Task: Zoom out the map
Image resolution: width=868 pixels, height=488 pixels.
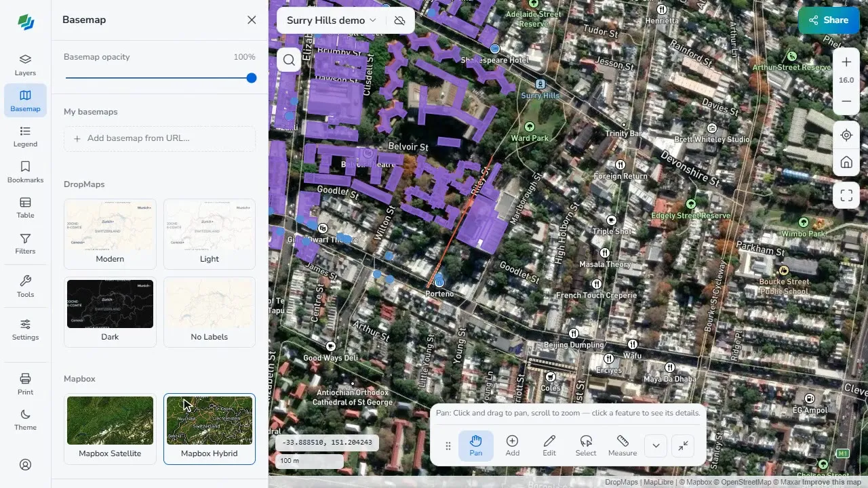Action: 846,101
